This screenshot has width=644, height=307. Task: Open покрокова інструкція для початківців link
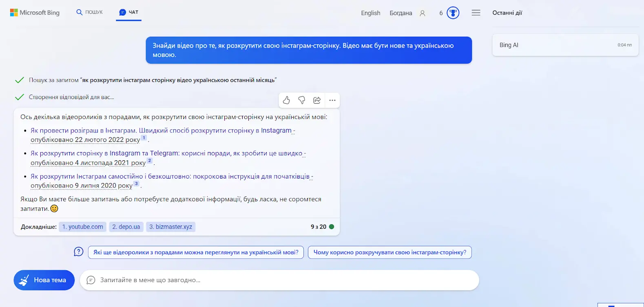pyautogui.click(x=172, y=181)
